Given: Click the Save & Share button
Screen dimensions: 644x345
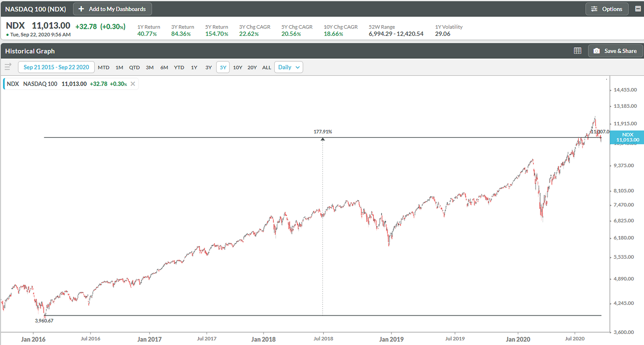Looking at the screenshot, I should 615,51.
